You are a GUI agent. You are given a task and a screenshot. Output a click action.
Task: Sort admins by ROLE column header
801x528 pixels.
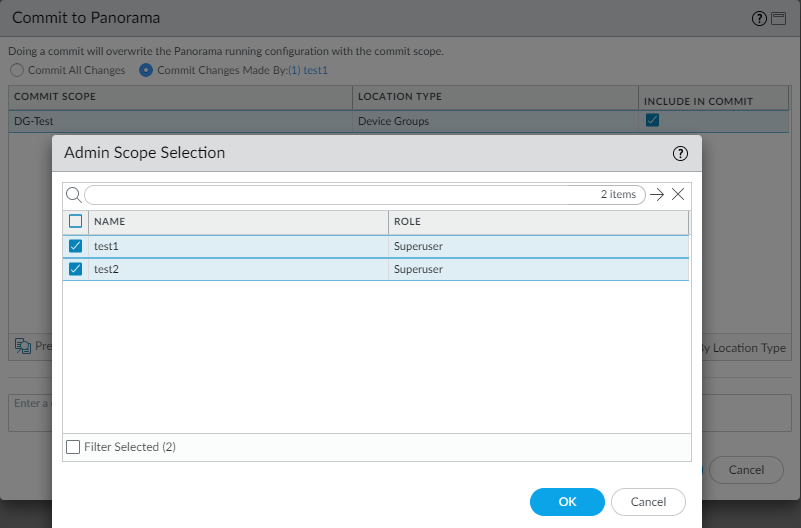coord(538,221)
